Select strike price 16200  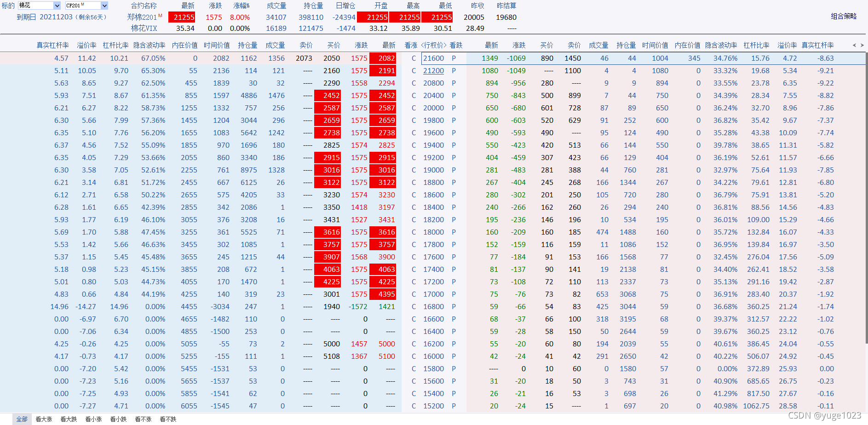coord(434,344)
